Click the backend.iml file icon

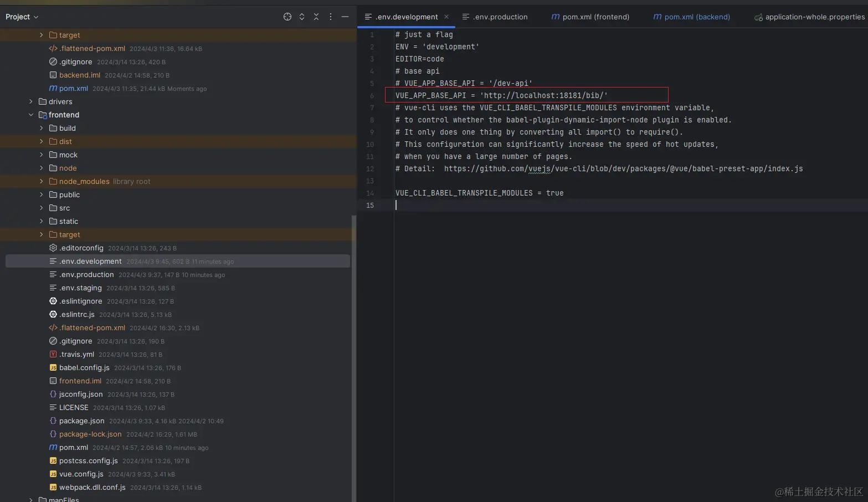pos(53,75)
